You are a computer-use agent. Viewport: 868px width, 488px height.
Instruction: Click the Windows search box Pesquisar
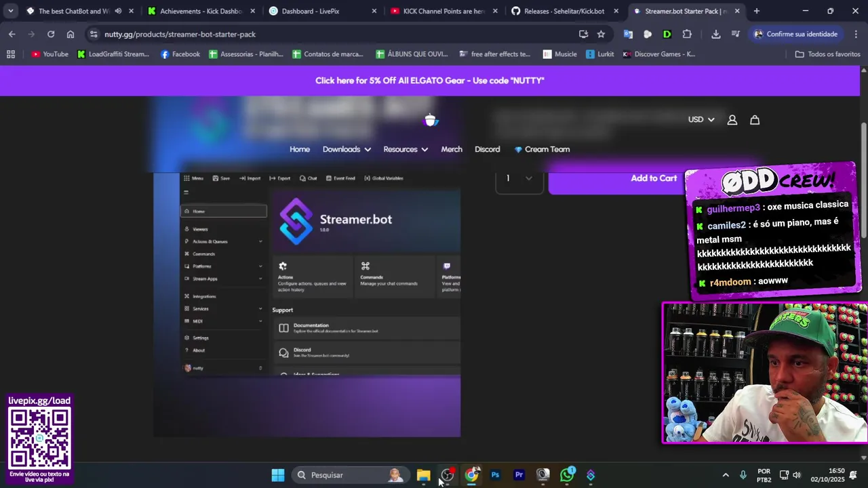(351, 475)
